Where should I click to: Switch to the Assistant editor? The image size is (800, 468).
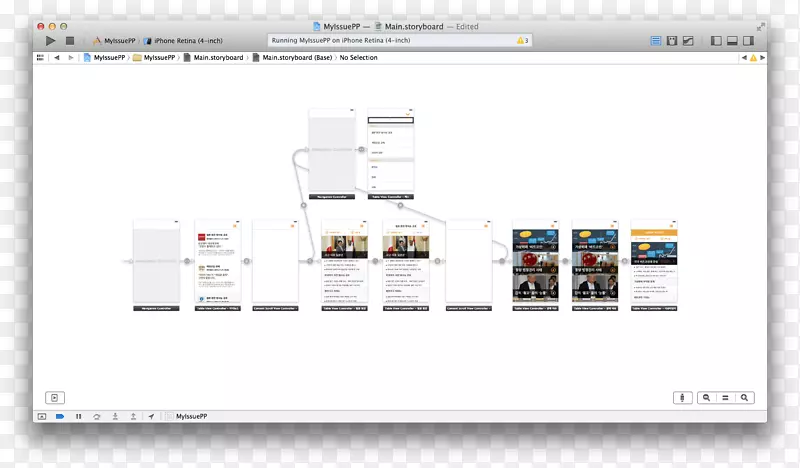tap(672, 41)
